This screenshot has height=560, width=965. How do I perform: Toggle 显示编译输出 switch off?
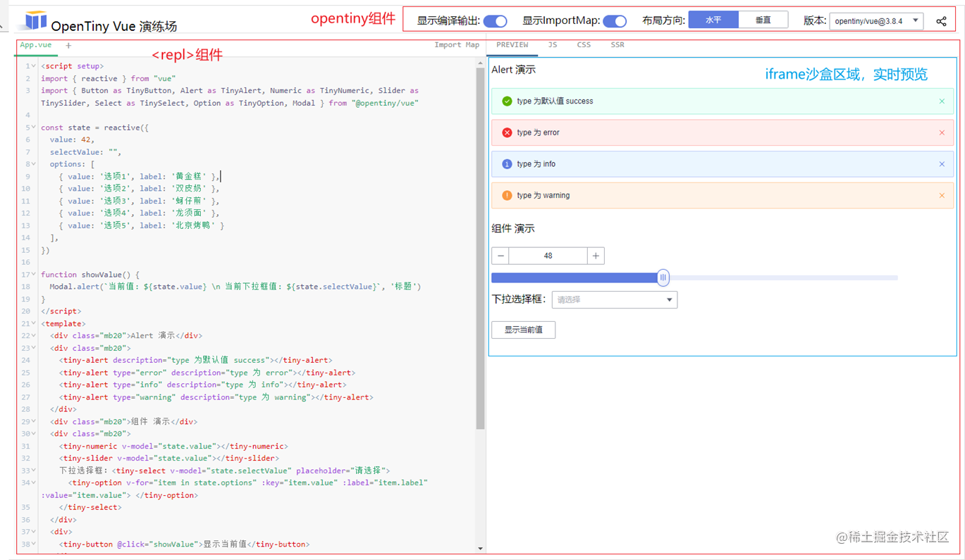(x=496, y=20)
